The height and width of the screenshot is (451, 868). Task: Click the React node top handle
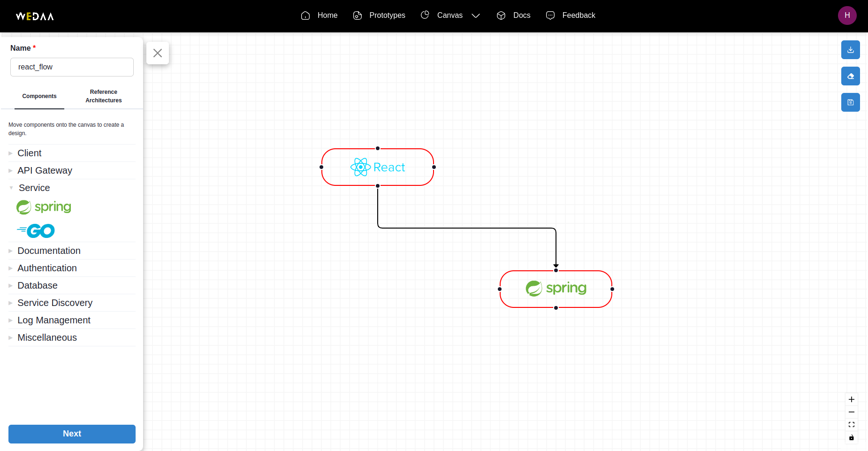[x=378, y=148]
